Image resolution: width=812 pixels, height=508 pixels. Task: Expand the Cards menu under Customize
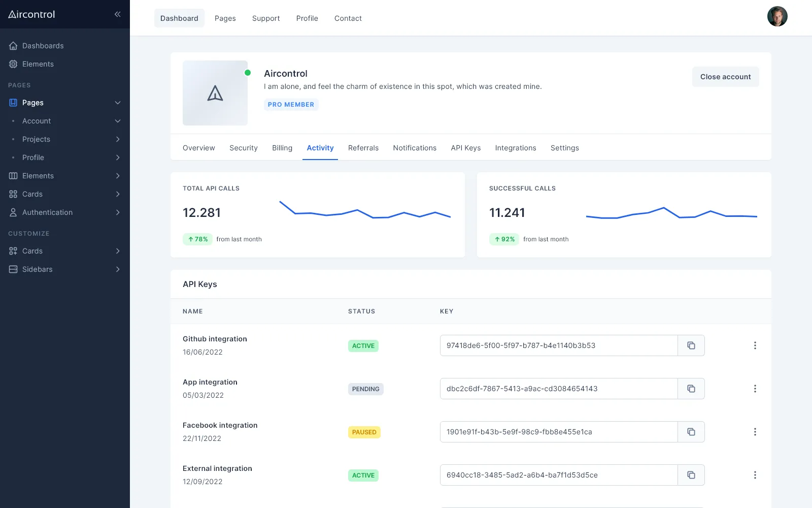[x=118, y=251]
